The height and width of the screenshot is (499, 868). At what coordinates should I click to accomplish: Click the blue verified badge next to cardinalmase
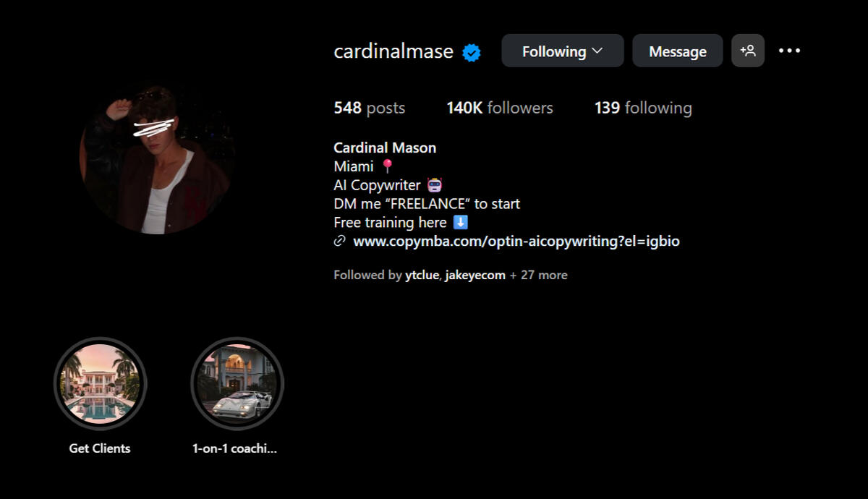point(472,52)
